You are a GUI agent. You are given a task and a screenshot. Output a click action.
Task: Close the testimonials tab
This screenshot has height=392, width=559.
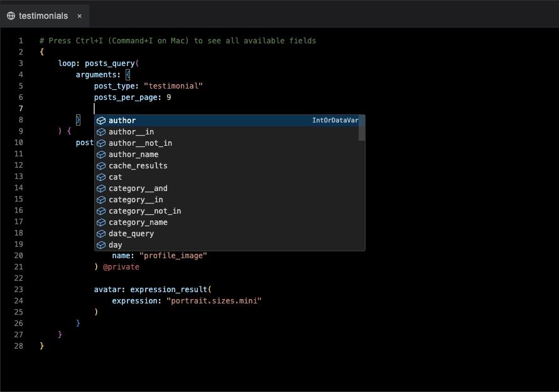pyautogui.click(x=79, y=17)
